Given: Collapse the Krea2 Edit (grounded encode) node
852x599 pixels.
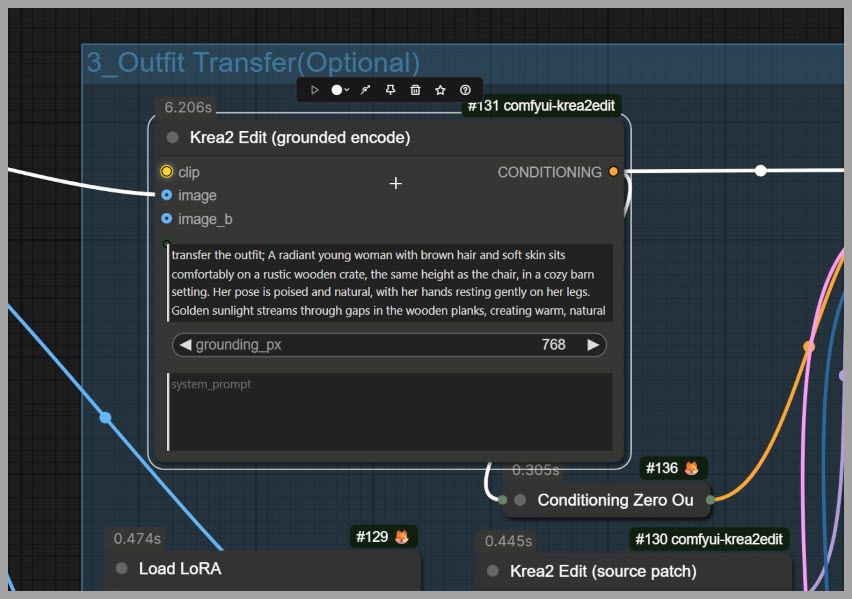Looking at the screenshot, I should click(x=172, y=137).
